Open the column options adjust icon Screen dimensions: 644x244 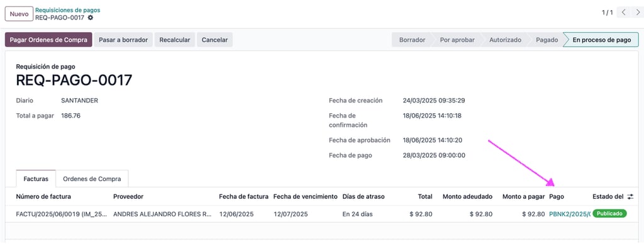pyautogui.click(x=630, y=197)
